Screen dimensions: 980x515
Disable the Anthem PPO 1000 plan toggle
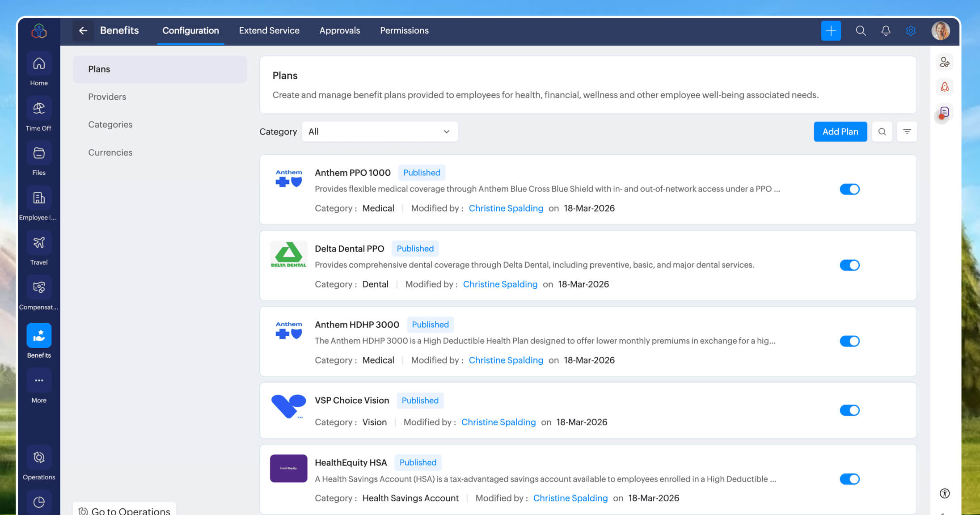click(x=849, y=189)
